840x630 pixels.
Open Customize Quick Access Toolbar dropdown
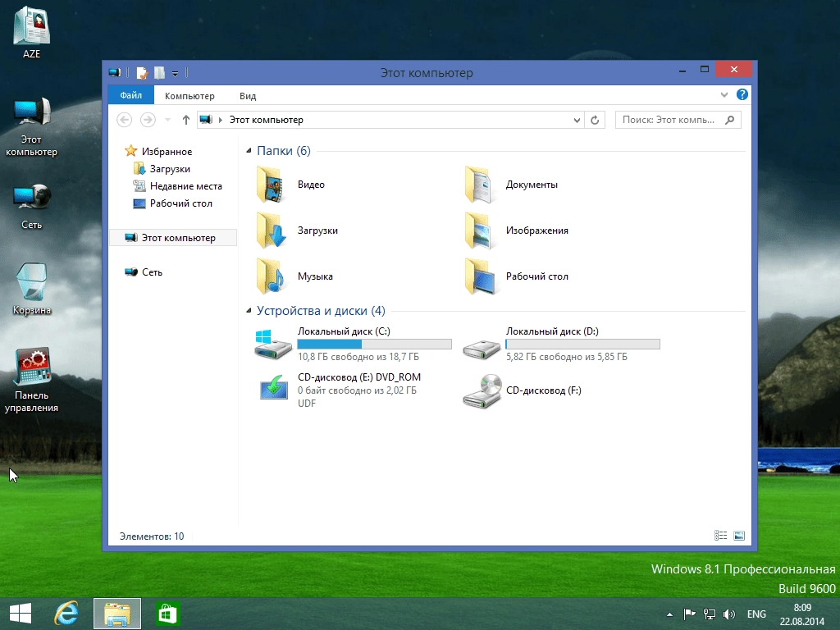point(176,73)
